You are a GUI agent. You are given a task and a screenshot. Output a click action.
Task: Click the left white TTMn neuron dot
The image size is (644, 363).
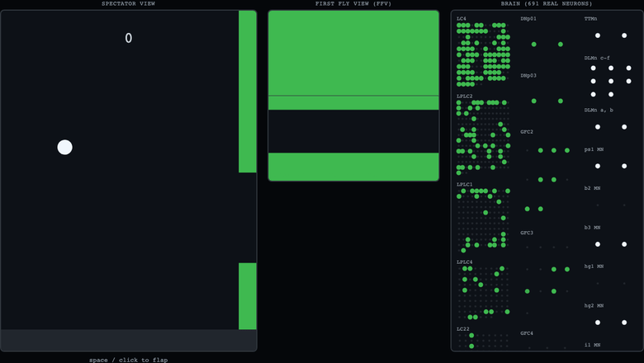pyautogui.click(x=598, y=35)
